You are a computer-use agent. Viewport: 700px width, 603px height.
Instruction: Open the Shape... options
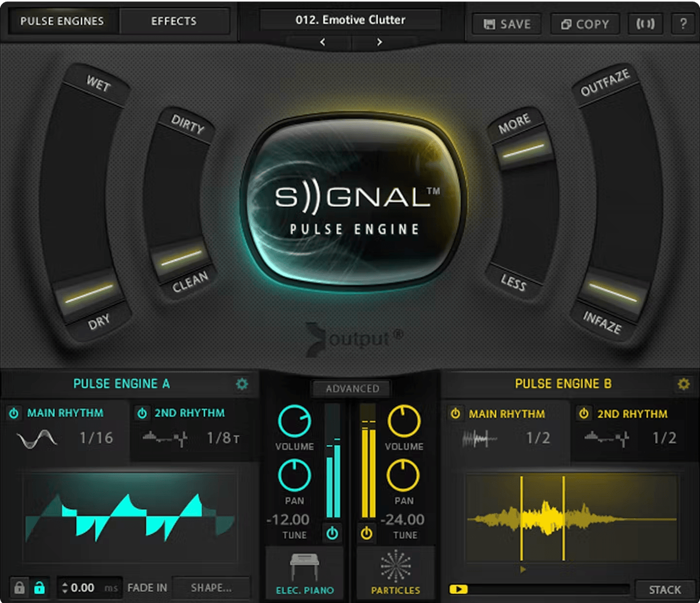pos(211,588)
